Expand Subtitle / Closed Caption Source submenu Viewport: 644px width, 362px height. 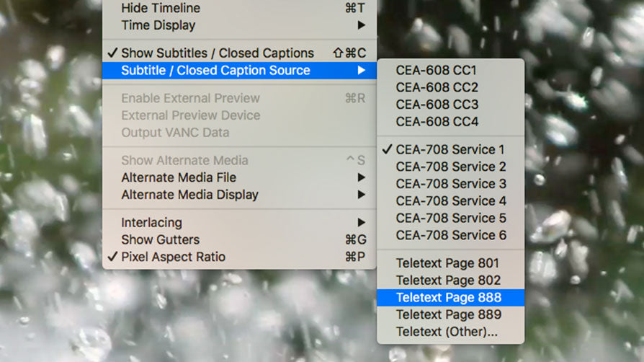tap(215, 70)
